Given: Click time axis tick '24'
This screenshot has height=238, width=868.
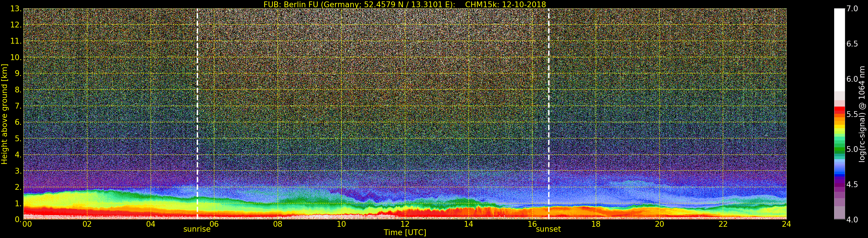Looking at the screenshot, I should (x=786, y=224).
